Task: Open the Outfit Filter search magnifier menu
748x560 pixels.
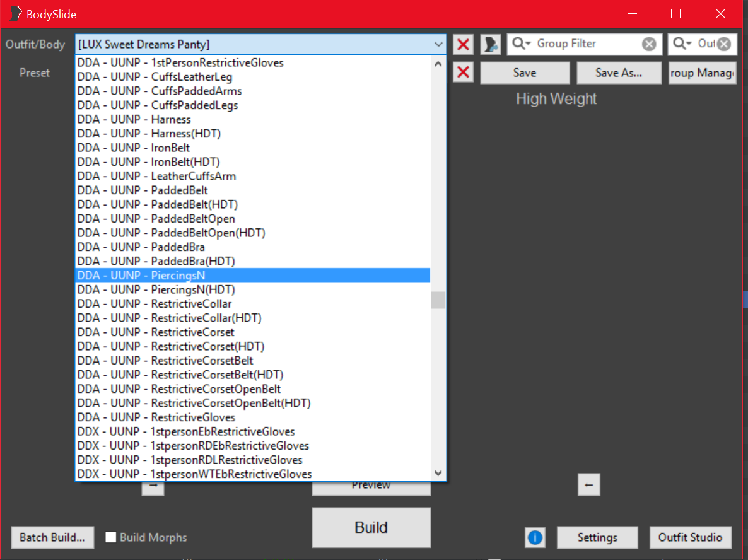Action: 682,44
